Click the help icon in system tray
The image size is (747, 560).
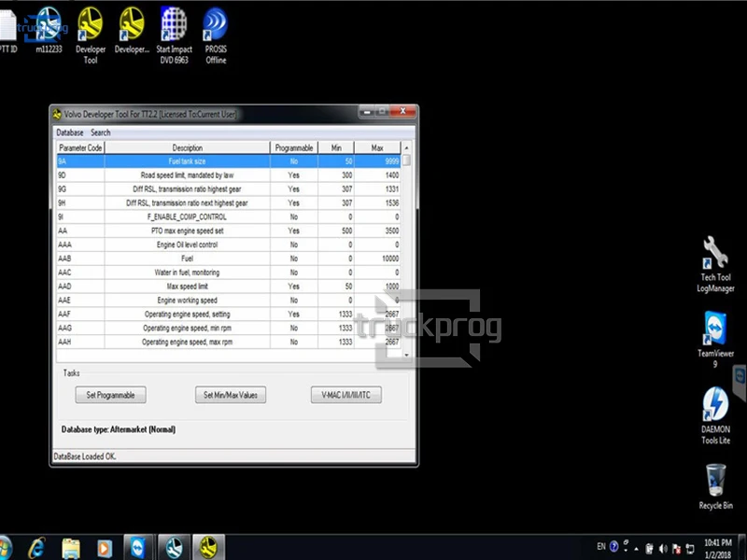click(x=613, y=546)
